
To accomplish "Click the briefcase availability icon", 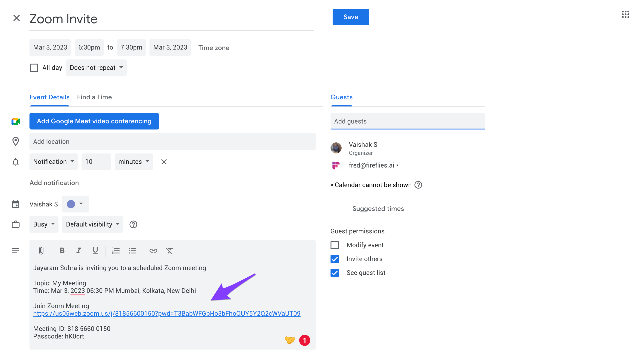I will (15, 224).
